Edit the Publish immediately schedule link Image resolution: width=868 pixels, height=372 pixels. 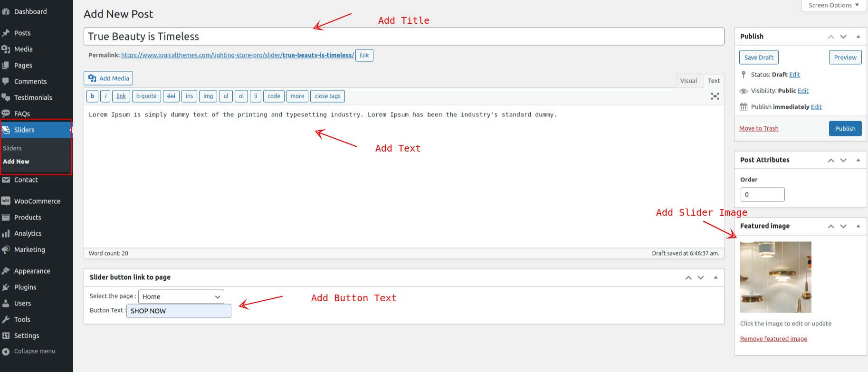(816, 107)
